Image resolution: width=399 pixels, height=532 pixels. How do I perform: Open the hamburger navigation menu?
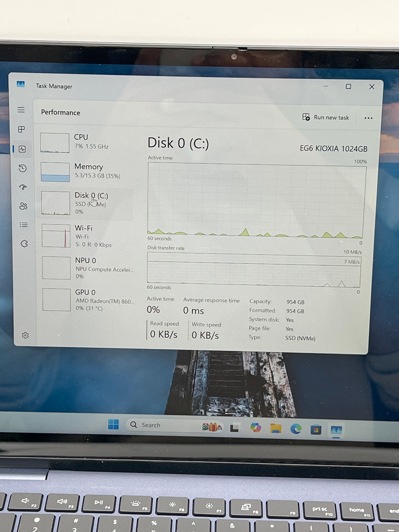21,110
